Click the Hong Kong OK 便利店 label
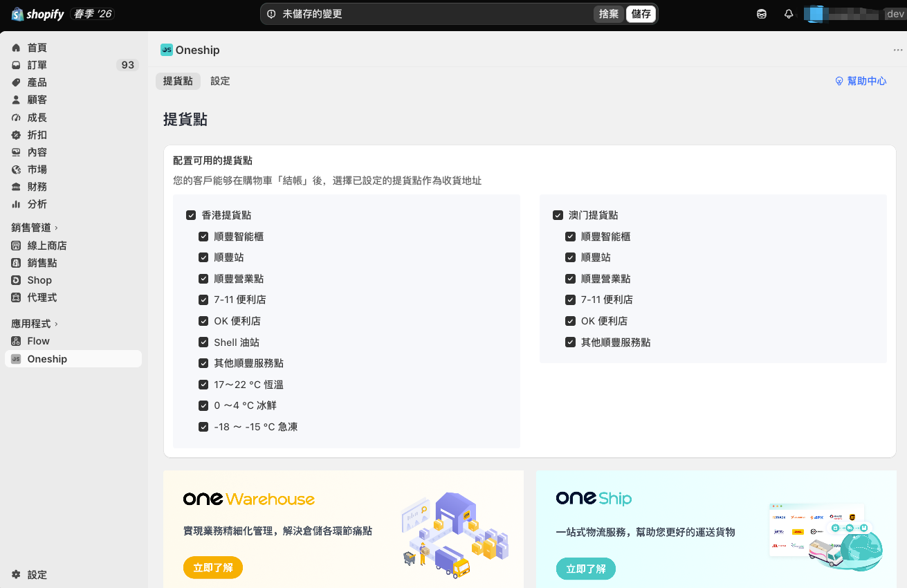Image resolution: width=907 pixels, height=588 pixels. pyautogui.click(x=237, y=321)
